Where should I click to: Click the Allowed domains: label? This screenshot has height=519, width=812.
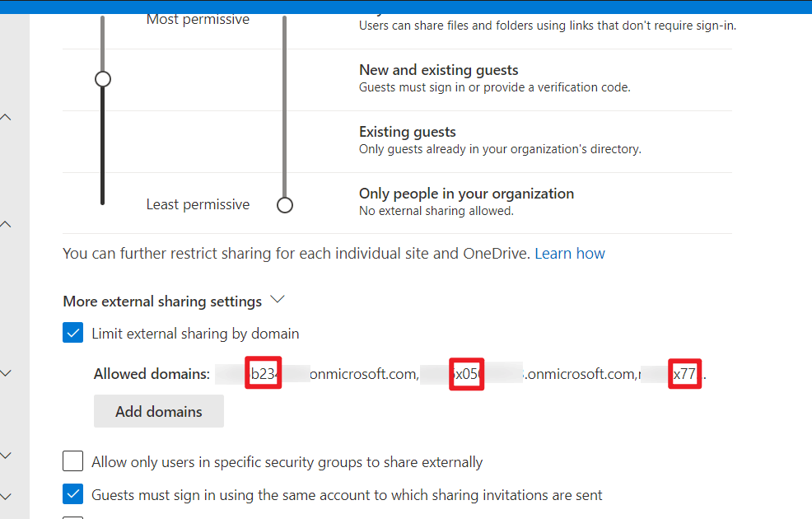tap(152, 374)
